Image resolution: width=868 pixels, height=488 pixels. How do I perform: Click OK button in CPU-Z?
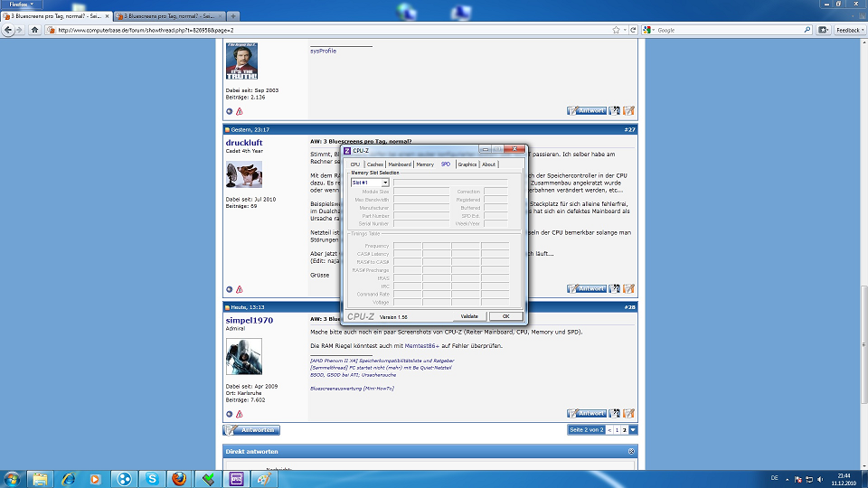click(506, 316)
